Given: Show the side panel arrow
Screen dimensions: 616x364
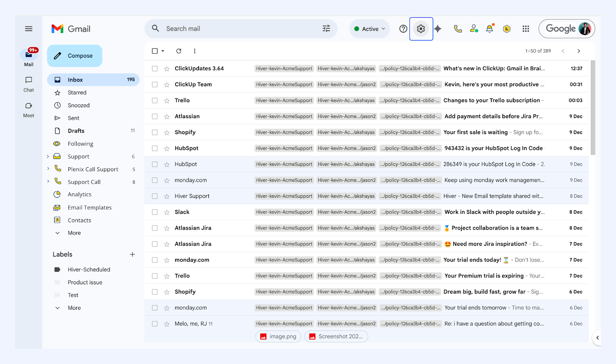Looking at the screenshot, I should [597, 338].
